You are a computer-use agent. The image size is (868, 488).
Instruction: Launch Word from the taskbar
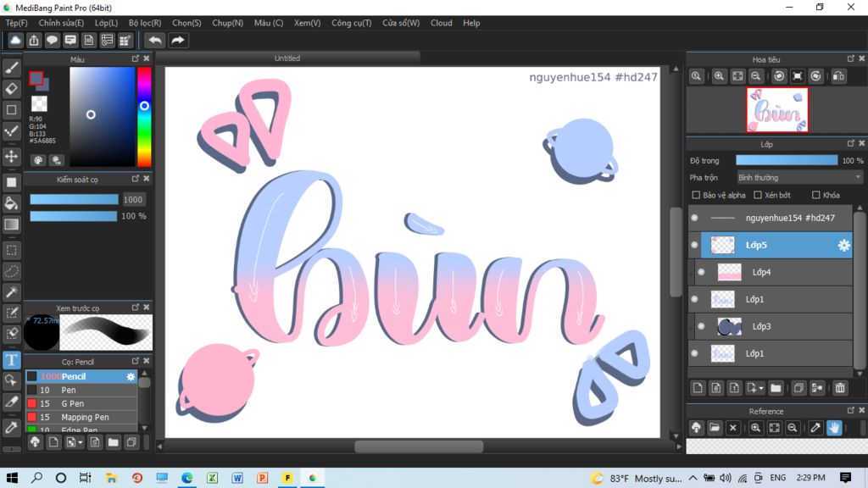click(x=237, y=478)
